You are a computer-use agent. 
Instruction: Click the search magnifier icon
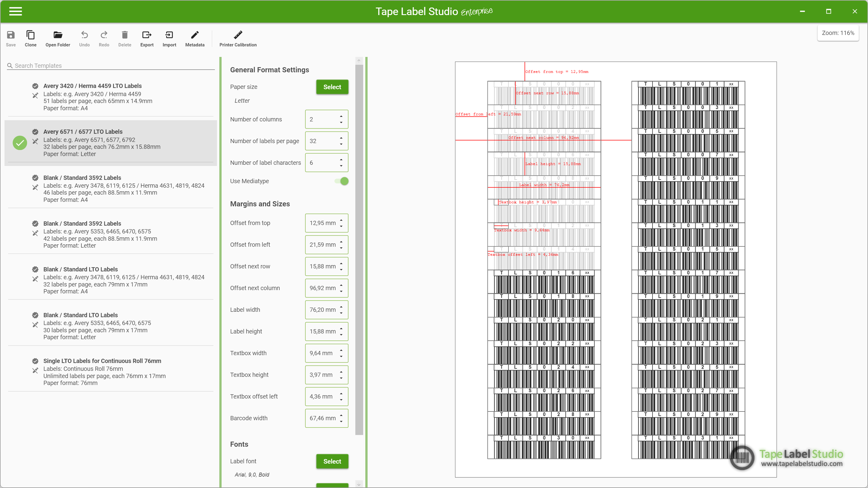(10, 66)
